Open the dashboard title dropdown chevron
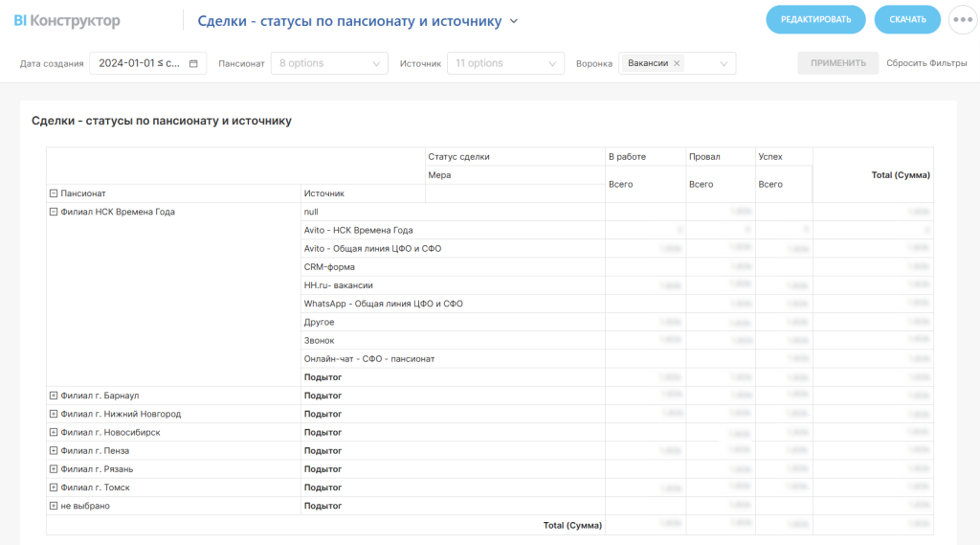Screen dimensions: 980x545 (x=514, y=21)
